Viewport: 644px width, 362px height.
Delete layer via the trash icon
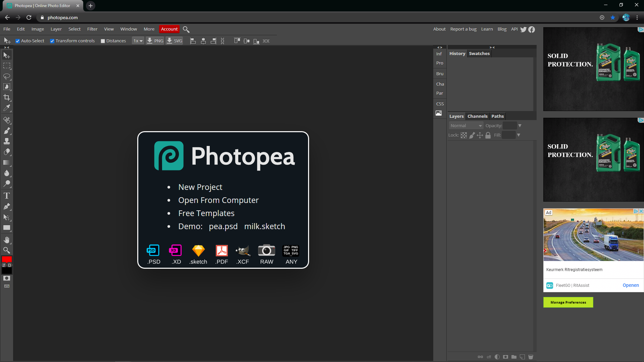tap(531, 357)
